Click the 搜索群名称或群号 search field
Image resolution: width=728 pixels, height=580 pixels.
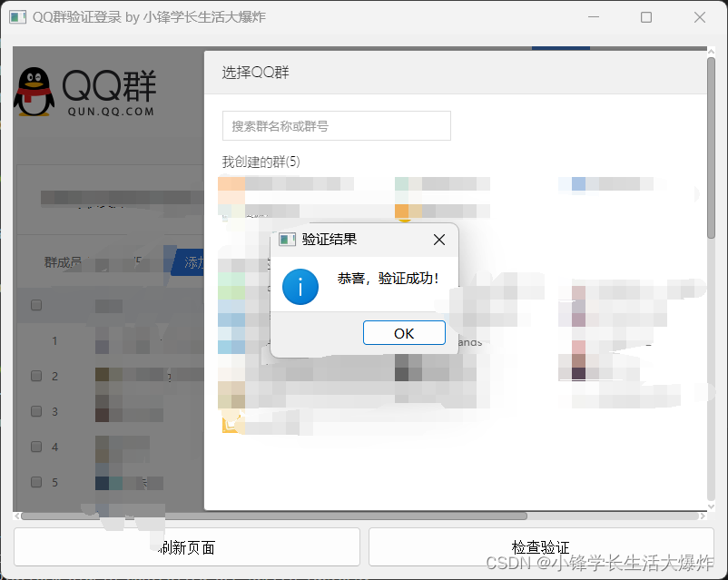point(336,126)
